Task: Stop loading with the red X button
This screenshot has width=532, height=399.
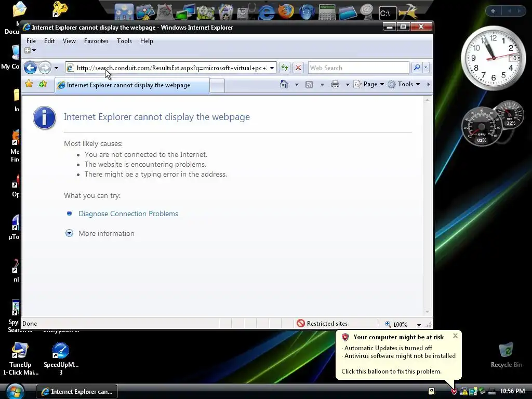Action: tap(298, 68)
